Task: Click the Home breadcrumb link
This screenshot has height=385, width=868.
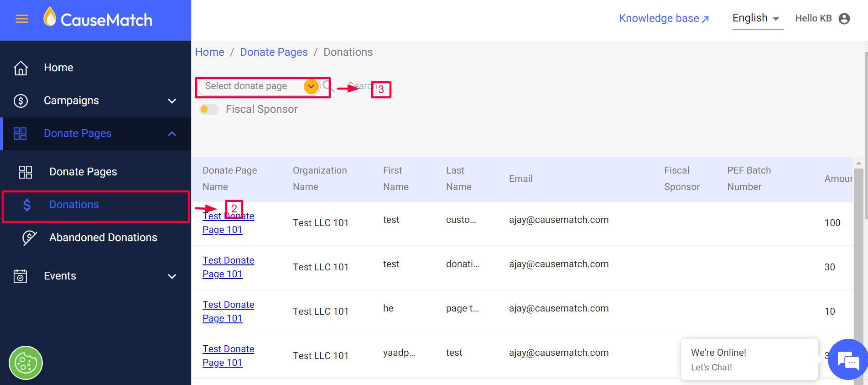Action: [x=210, y=52]
